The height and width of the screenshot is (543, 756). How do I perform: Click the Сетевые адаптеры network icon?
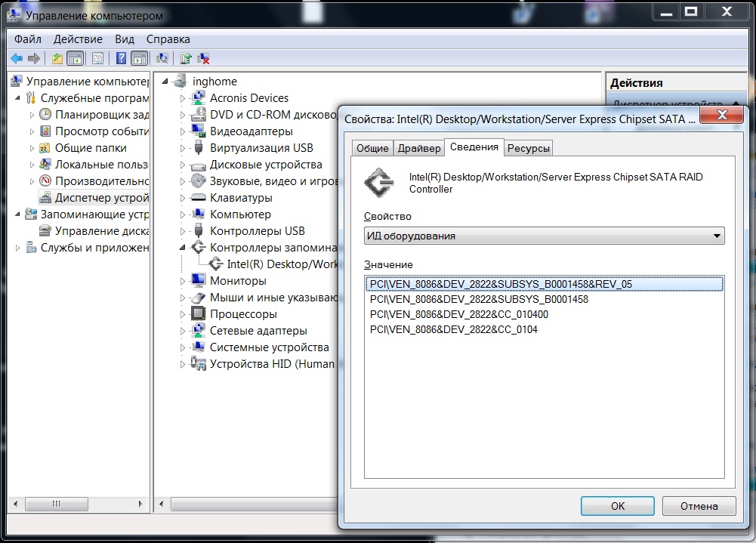[198, 331]
